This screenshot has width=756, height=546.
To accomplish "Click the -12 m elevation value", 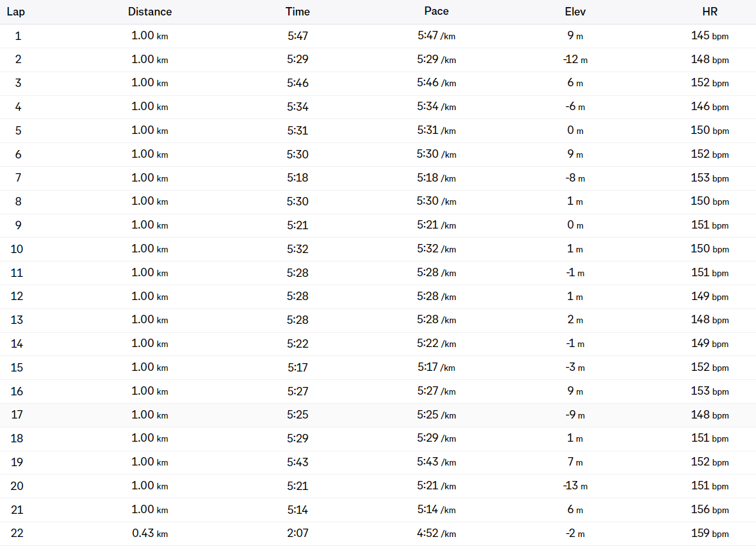I will tap(575, 59).
